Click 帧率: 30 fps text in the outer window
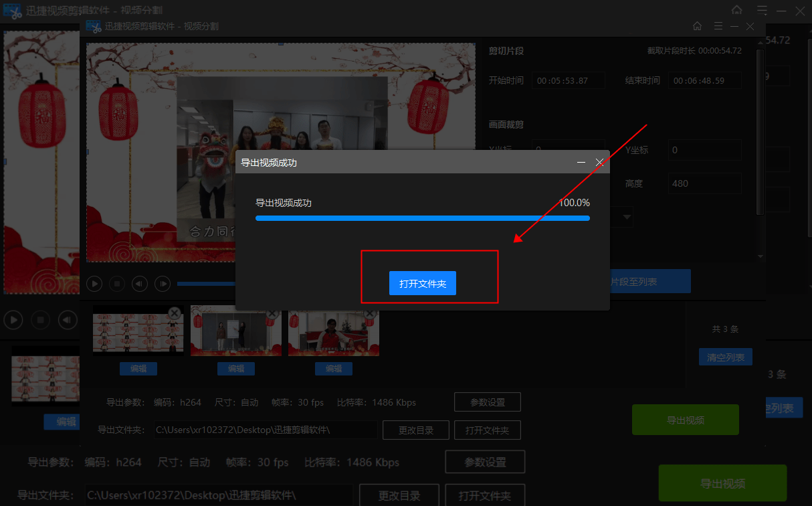 pos(257,462)
